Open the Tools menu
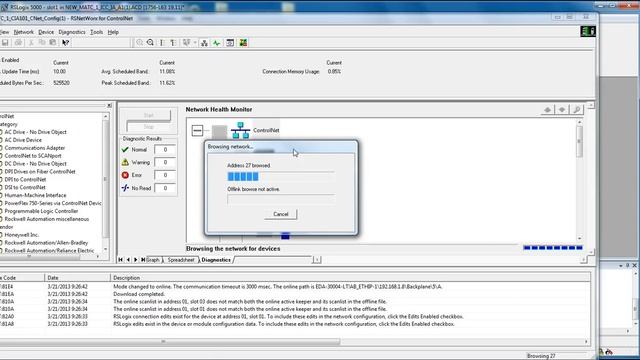The height and width of the screenshot is (360, 640). [96, 32]
